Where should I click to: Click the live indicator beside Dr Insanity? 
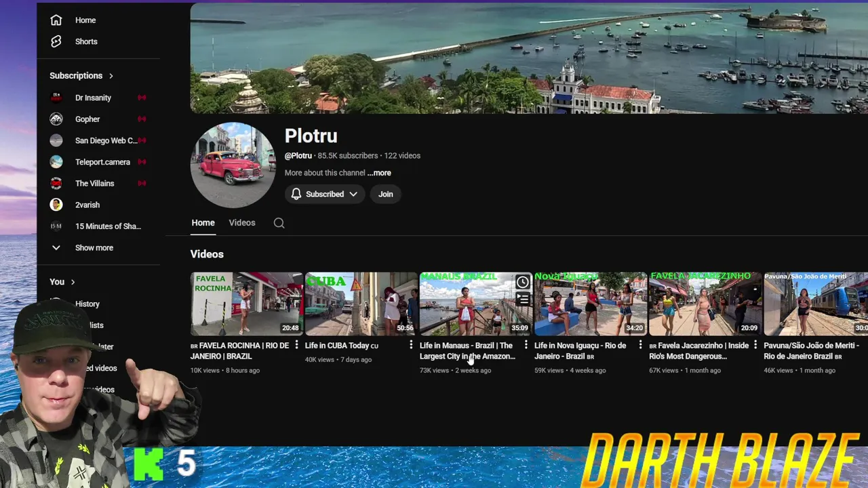point(142,98)
